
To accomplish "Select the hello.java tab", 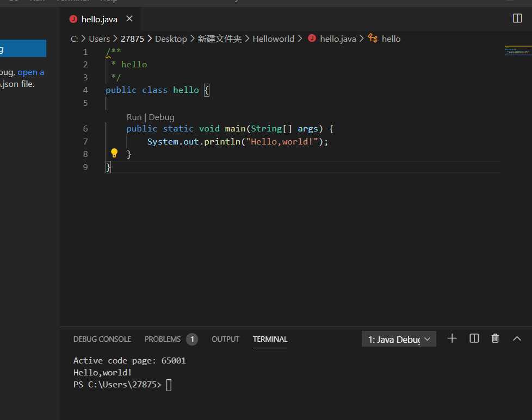I will pyautogui.click(x=100, y=19).
